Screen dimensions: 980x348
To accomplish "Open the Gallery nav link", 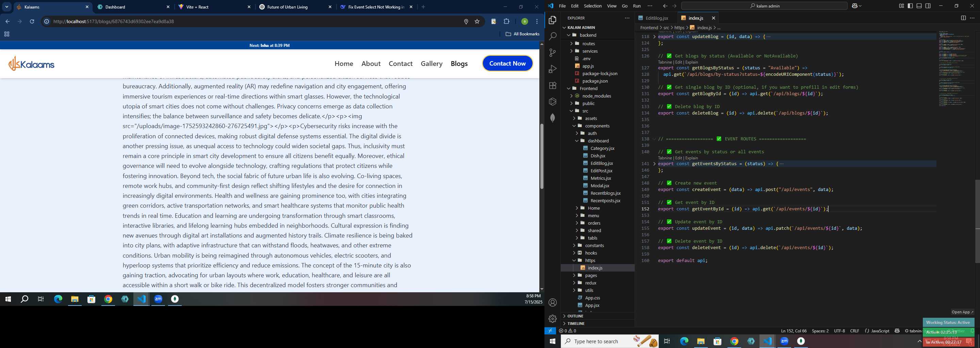I will click(x=431, y=64).
